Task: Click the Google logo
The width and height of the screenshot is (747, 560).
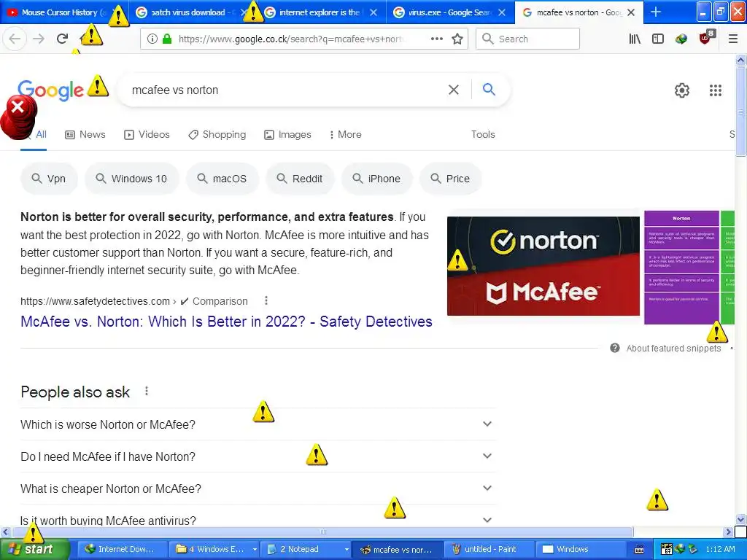Action: 50,90
